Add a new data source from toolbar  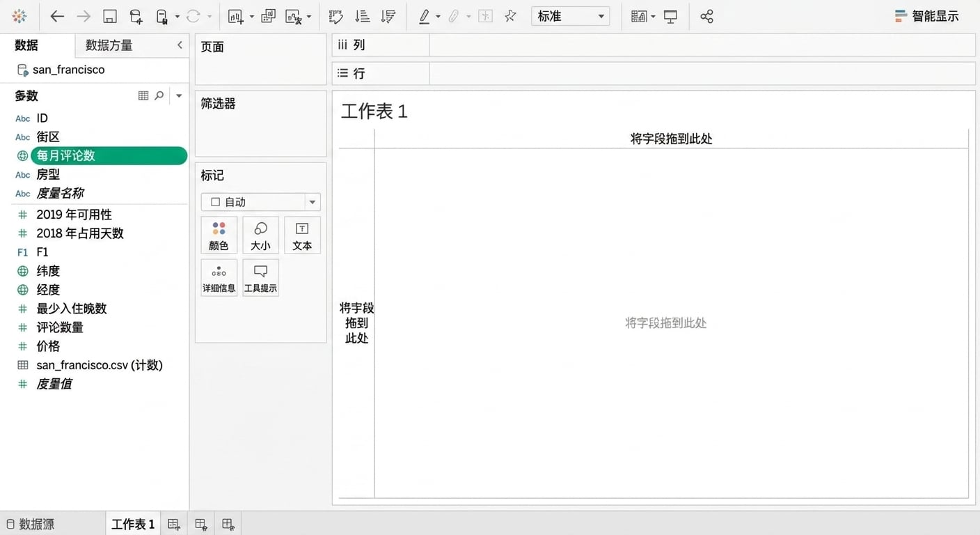(x=136, y=16)
